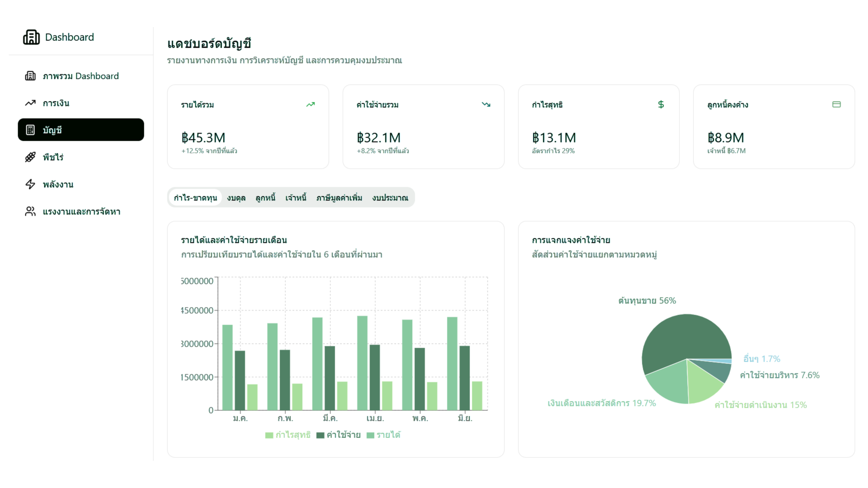Click the พลังงาน lightning bolt icon
Image resolution: width=868 pixels, height=488 pixels.
pos(30,184)
